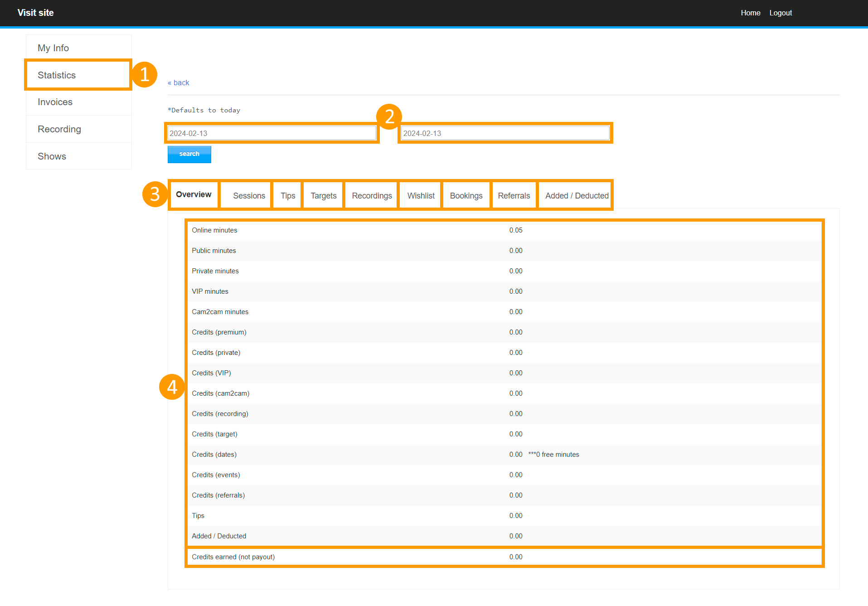Select the Targets tab
Screen dimensions: 868x606
(323, 196)
